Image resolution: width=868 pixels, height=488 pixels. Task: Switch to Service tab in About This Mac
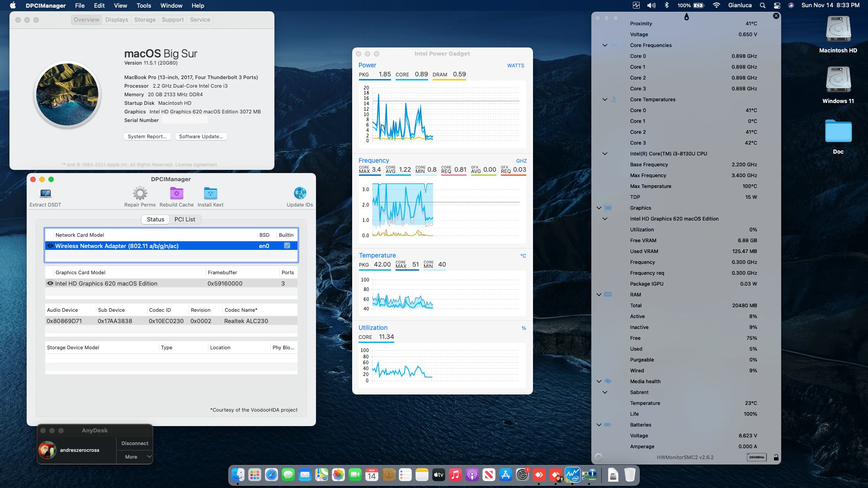click(200, 19)
